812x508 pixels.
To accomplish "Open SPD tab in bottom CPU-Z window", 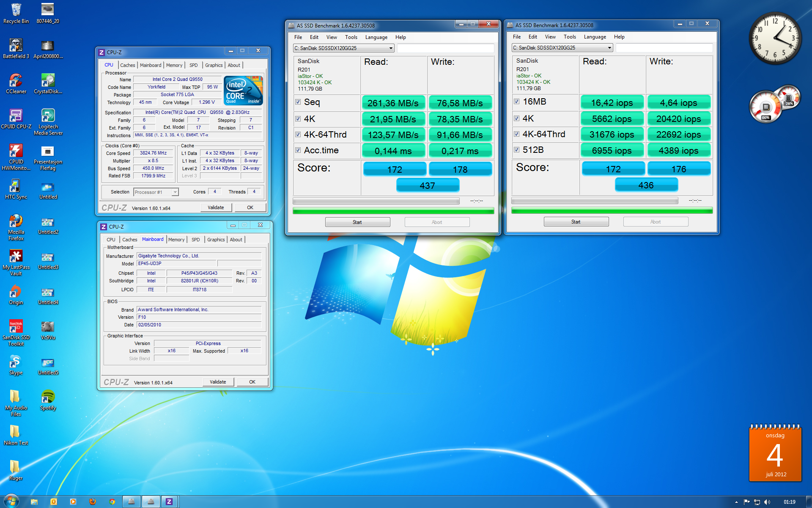I will pyautogui.click(x=195, y=240).
